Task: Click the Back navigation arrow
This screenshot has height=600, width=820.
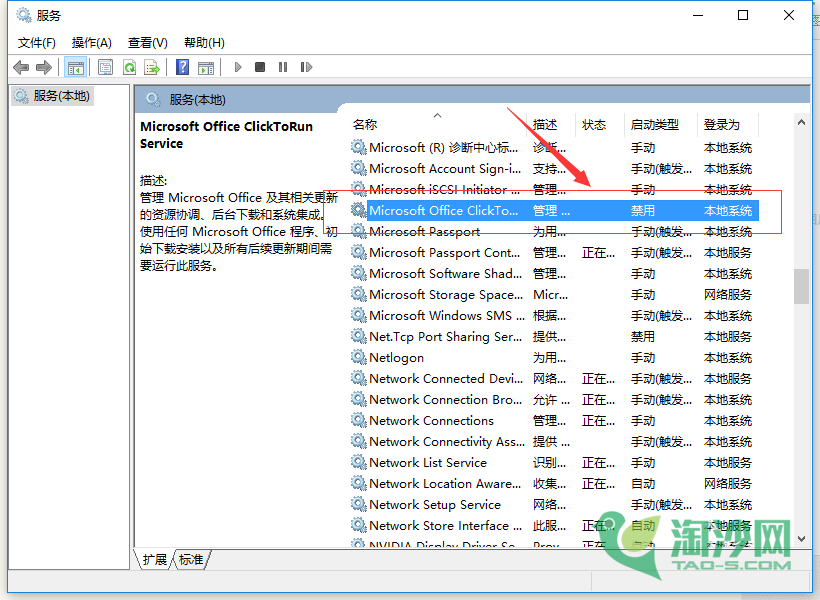Action: pos(21,67)
